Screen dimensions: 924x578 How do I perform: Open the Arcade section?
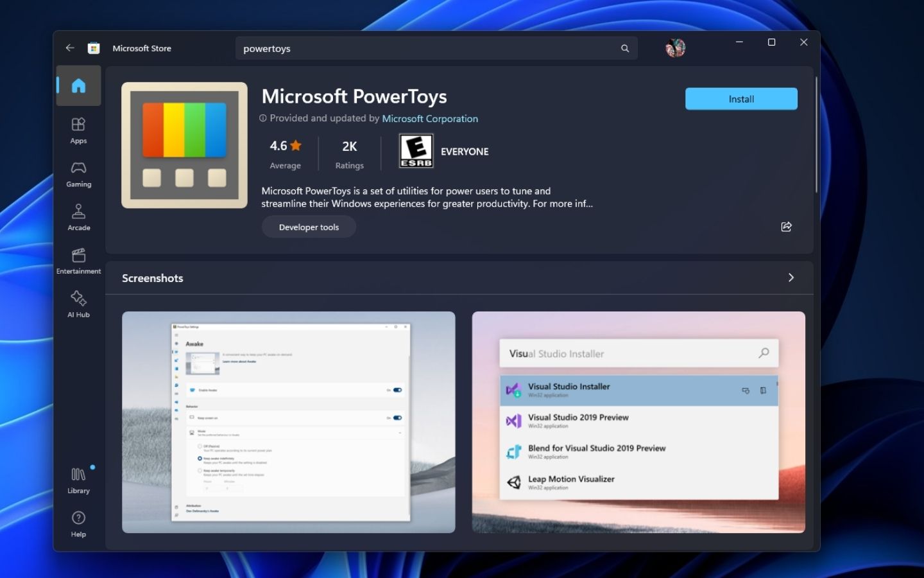[78, 212]
